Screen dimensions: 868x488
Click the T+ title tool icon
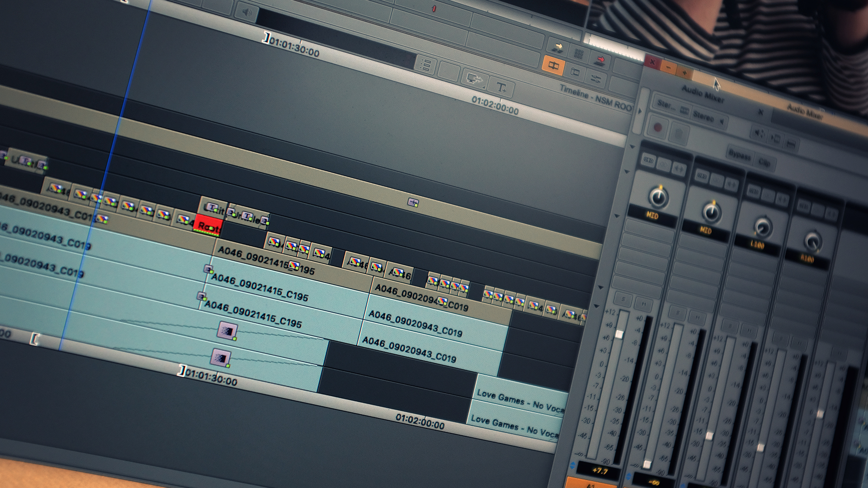point(501,87)
